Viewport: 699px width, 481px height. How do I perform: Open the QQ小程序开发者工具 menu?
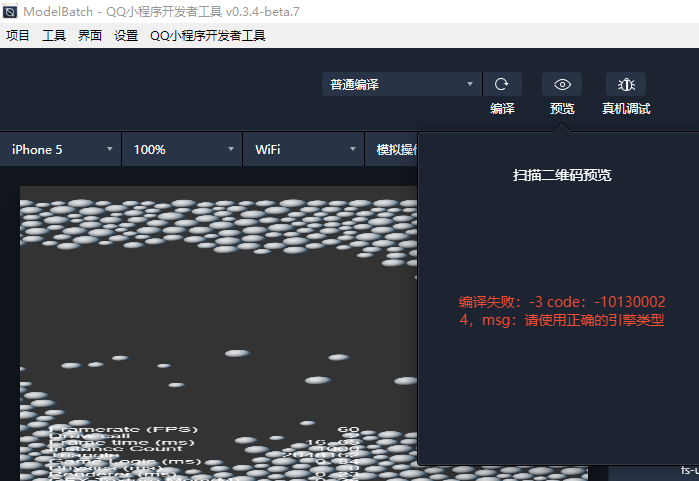click(208, 35)
